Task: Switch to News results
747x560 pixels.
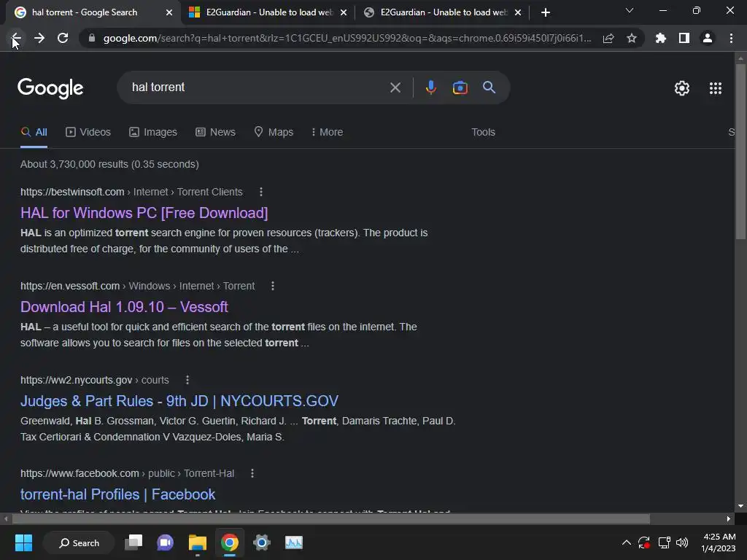Action: click(215, 133)
